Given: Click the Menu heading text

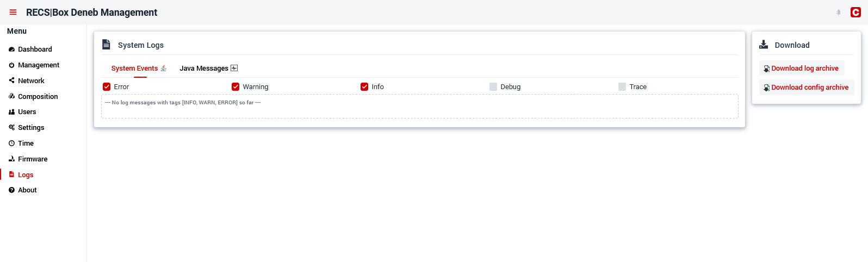Looking at the screenshot, I should pyautogui.click(x=17, y=31).
